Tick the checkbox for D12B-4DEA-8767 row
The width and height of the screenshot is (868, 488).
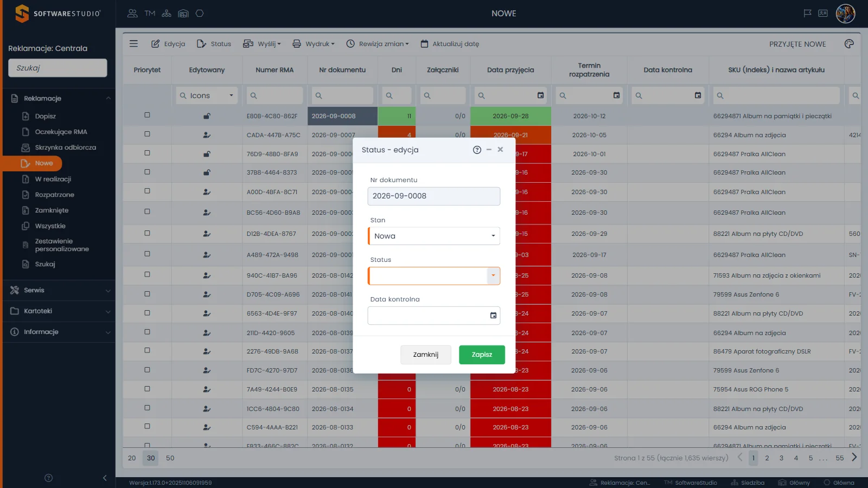click(x=147, y=233)
